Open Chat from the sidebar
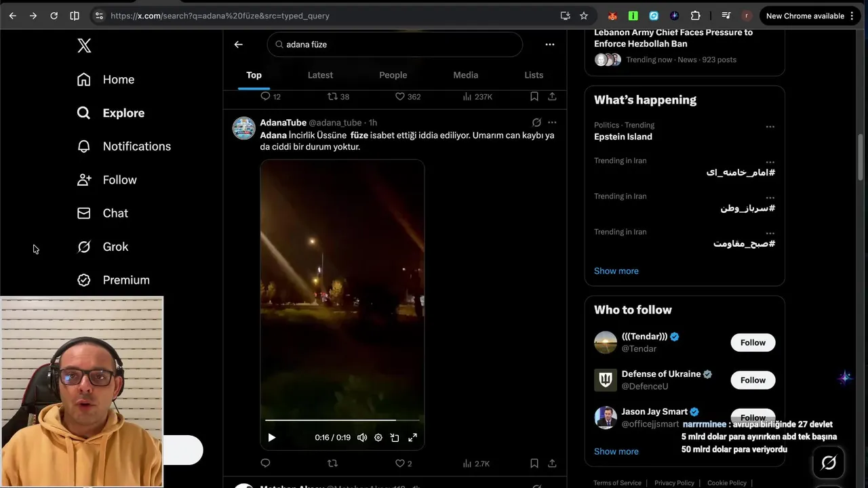 pyautogui.click(x=102, y=213)
